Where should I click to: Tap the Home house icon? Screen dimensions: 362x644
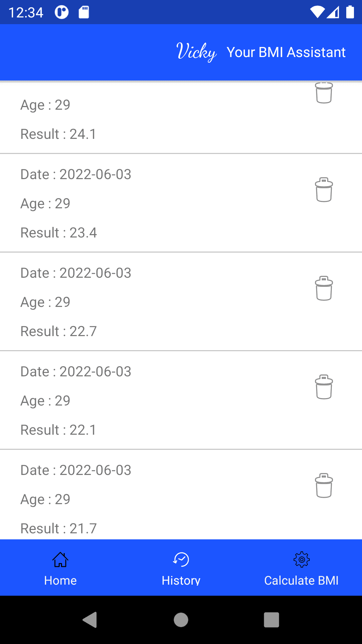(60, 559)
